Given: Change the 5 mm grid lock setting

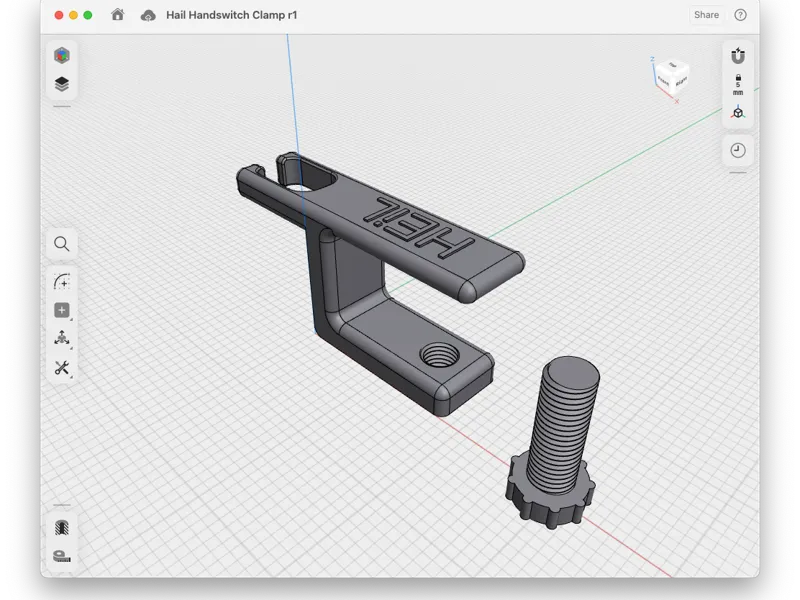Looking at the screenshot, I should click(x=738, y=85).
